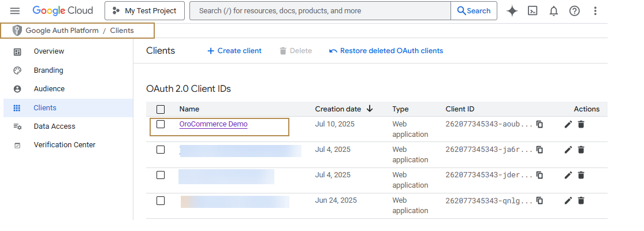Click the Jun 24, 2025 date cell
Viewport: 644px width, 231px height.
pos(336,200)
